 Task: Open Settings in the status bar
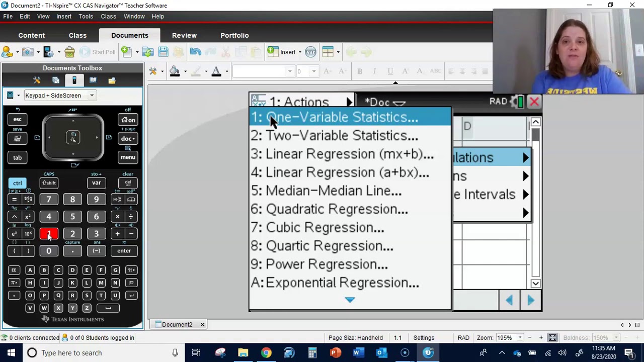click(x=424, y=338)
